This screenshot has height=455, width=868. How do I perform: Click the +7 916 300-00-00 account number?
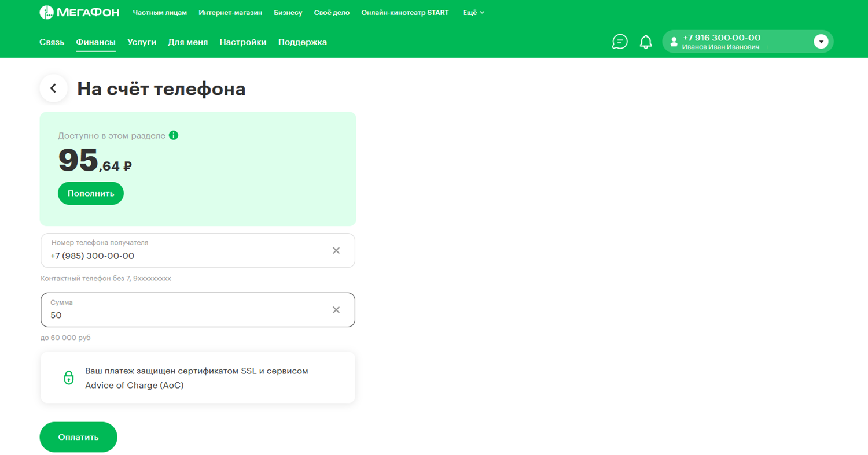tap(722, 38)
